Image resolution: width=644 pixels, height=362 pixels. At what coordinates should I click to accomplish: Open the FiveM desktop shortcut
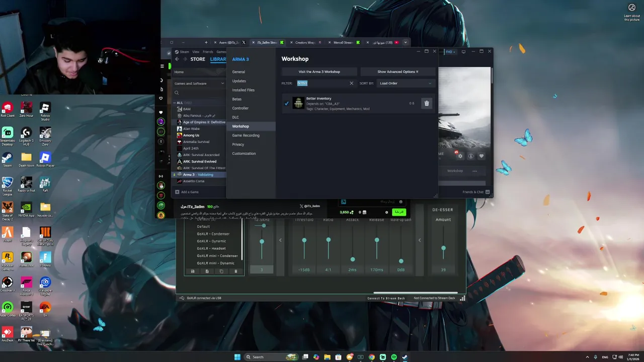point(7,235)
